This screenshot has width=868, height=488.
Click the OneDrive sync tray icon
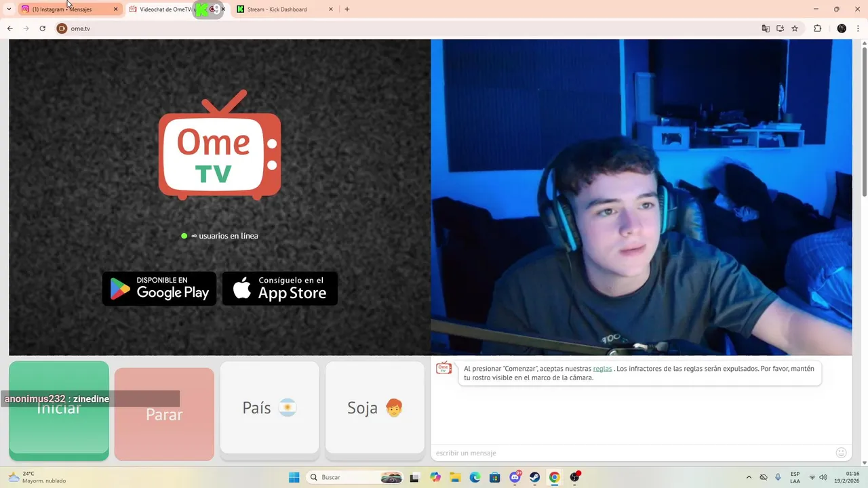tap(764, 477)
